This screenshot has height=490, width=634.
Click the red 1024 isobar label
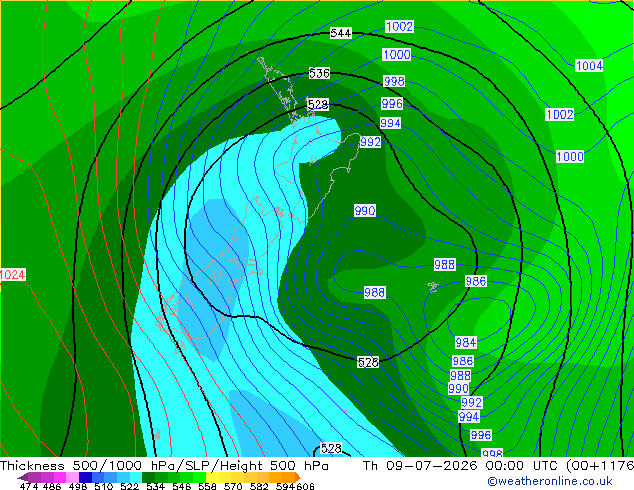[x=13, y=275]
